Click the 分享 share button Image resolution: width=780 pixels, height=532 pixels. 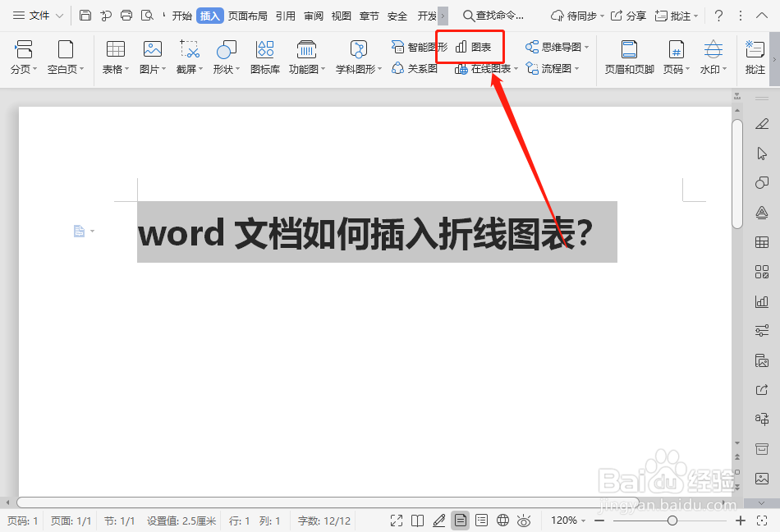628,16
